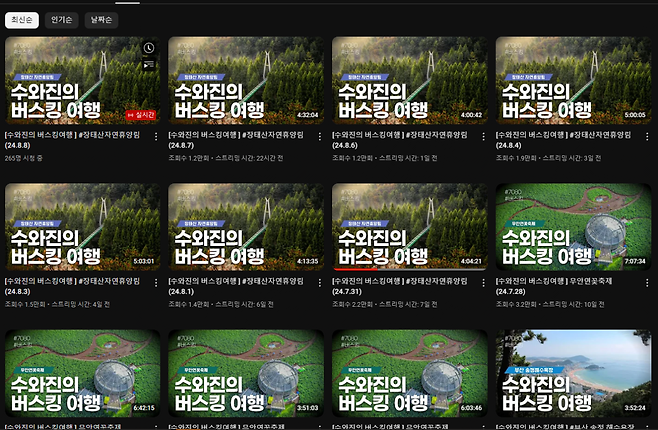Click the title '#장태산자연휴양림 (24.8.4)'
This screenshot has width=658, height=430.
563,140
